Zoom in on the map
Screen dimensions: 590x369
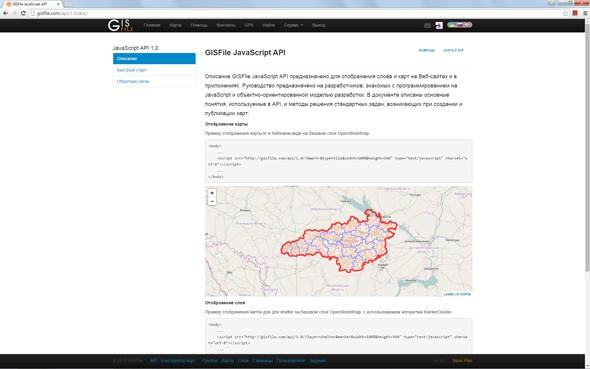[x=212, y=193]
